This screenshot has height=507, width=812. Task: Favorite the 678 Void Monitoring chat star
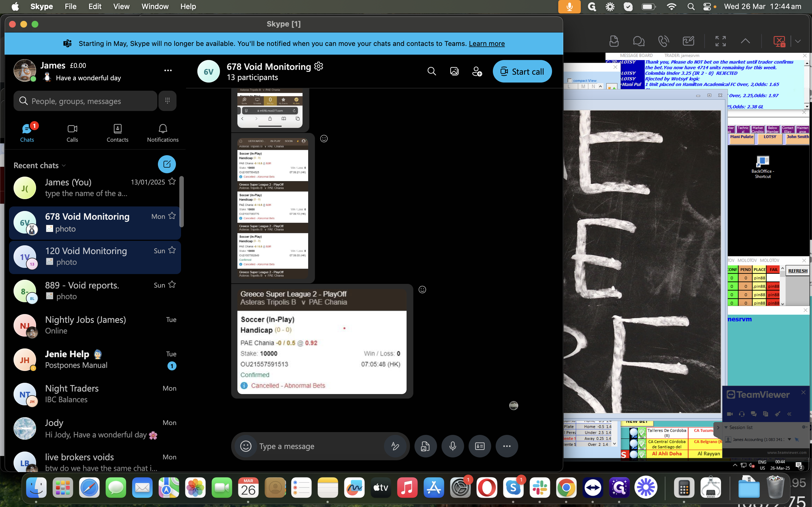coord(172,215)
